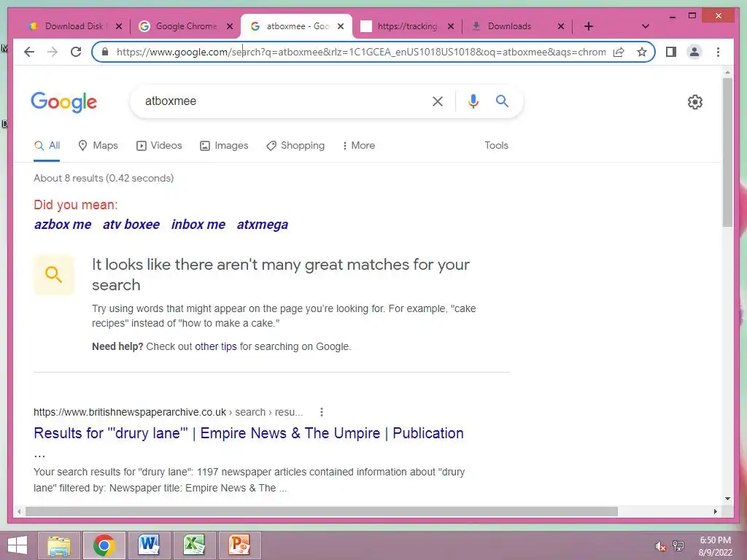Select the All results tab
Screen dimensions: 747x560
click(x=47, y=145)
